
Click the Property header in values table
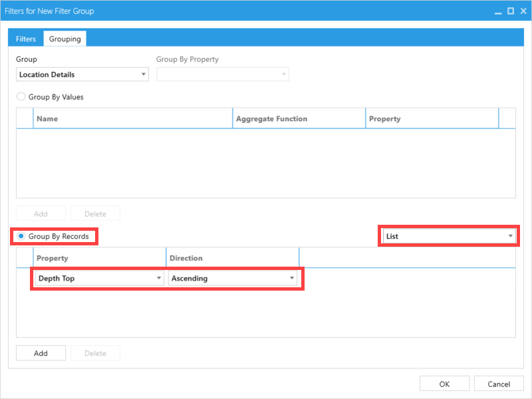point(432,119)
